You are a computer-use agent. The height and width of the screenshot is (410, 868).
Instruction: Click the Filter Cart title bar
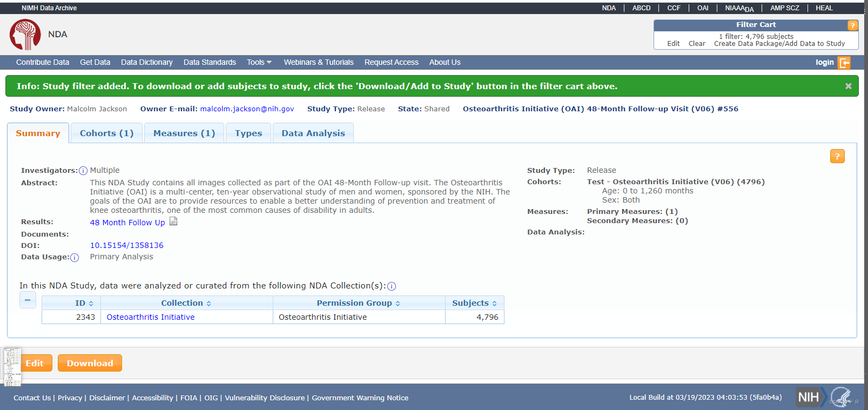pos(756,25)
